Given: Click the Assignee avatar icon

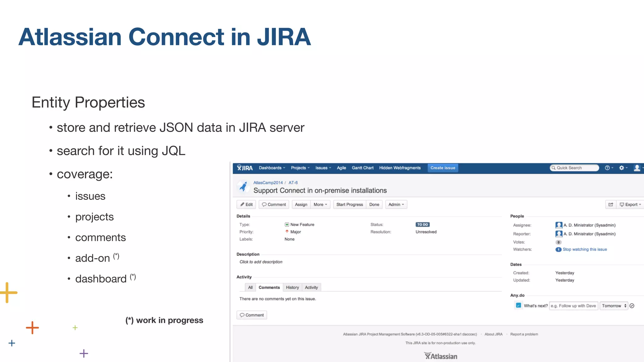Looking at the screenshot, I should click(559, 225).
